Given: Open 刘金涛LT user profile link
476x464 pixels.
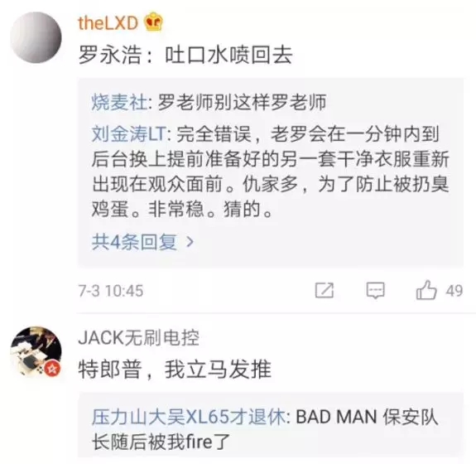Looking at the screenshot, I should [128, 133].
